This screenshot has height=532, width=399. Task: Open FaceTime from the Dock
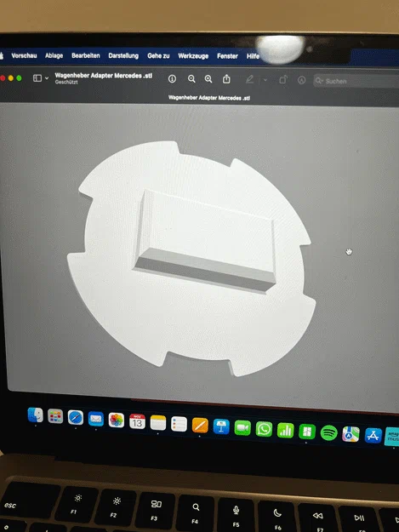point(242,428)
